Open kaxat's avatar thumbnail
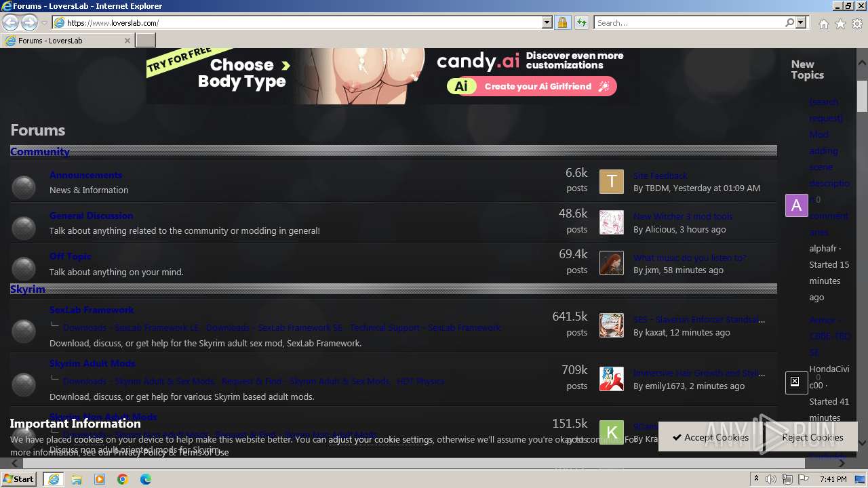Viewport: 868px width, 488px height. tap(612, 325)
